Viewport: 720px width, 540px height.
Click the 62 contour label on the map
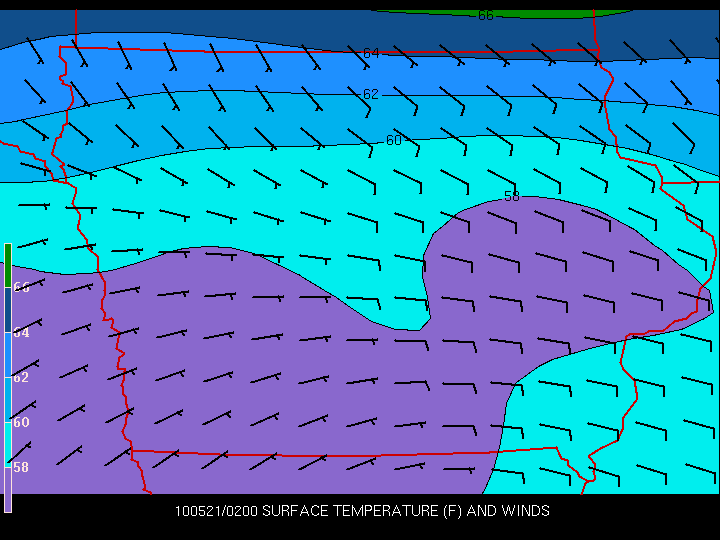click(x=371, y=94)
